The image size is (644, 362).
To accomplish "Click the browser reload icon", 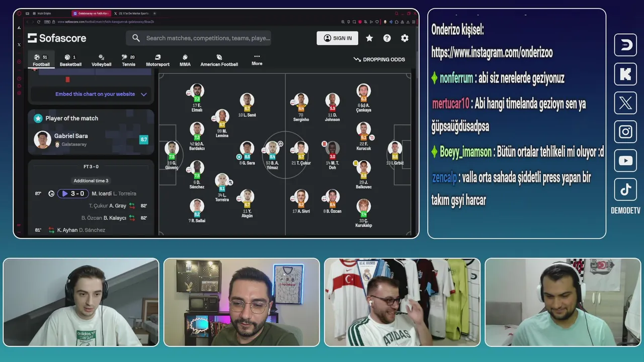I will (x=39, y=22).
